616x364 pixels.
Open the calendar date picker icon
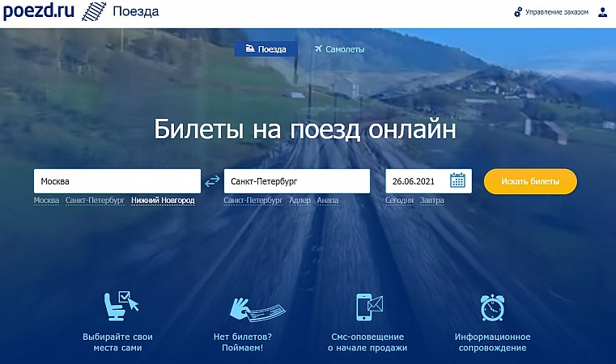click(457, 180)
